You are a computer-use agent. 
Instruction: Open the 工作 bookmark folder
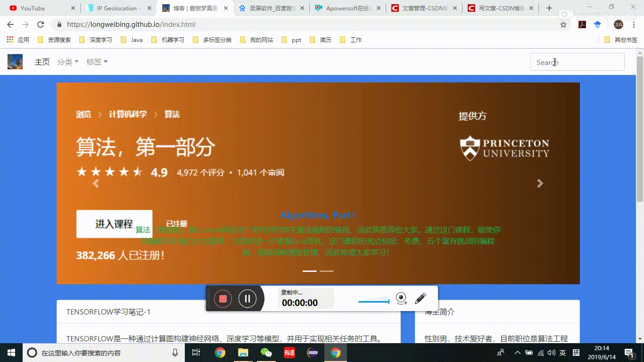pyautogui.click(x=351, y=40)
